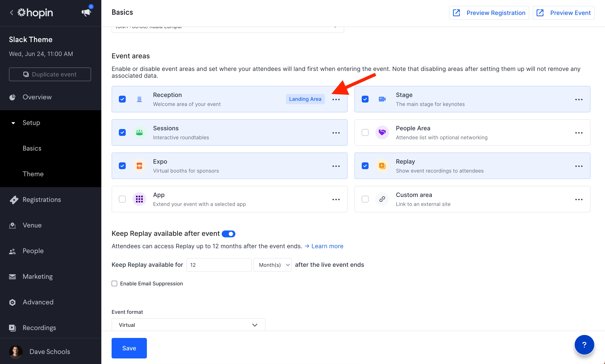
Task: Click the Slack Theme event title
Action: (x=31, y=40)
